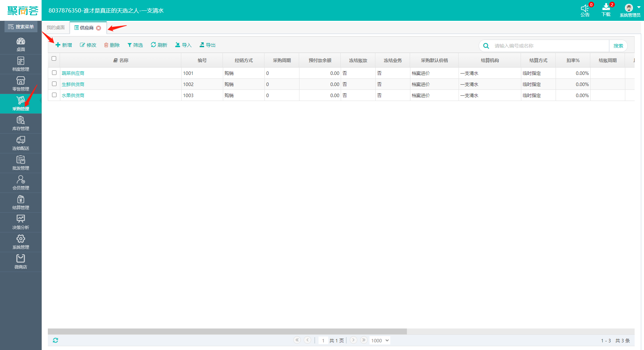Viewport: 644px width, 350px height.
Task: Click cell with code 1002
Action: 202,84
